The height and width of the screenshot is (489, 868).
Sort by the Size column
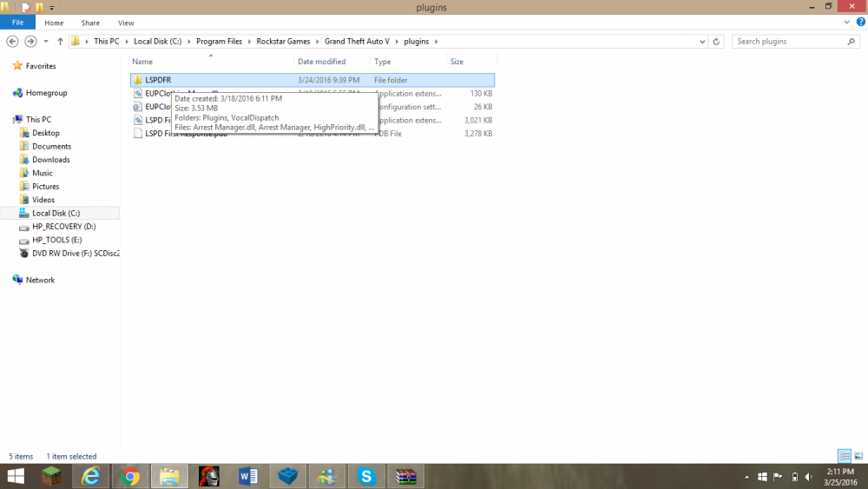457,62
